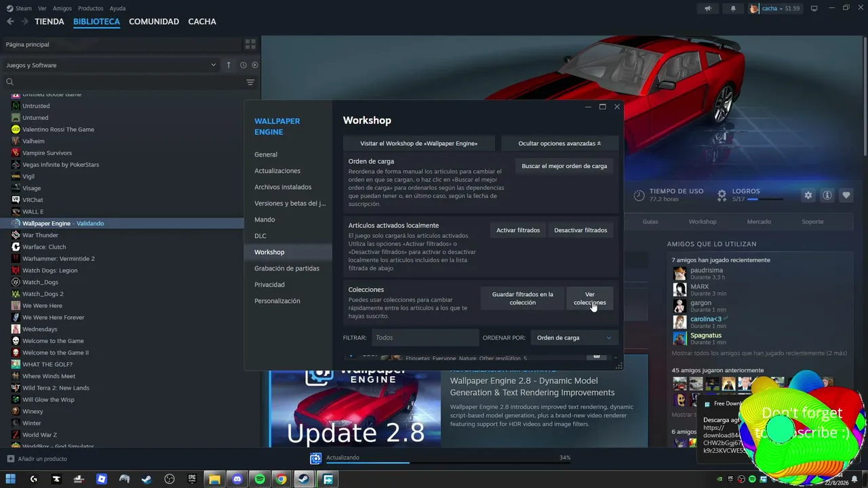Open Archivos instalados in properties sidebar
Viewport: 868px width, 488px height.
pos(288,187)
